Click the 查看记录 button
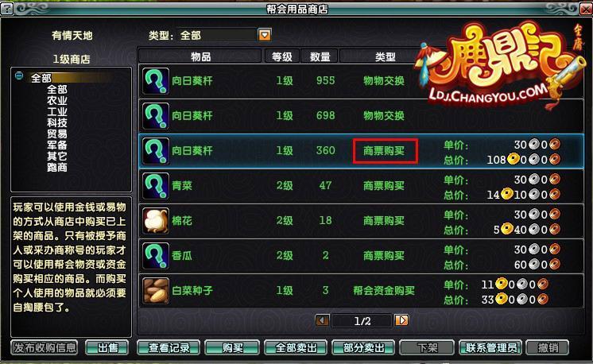This screenshot has width=593, height=364. pyautogui.click(x=169, y=348)
